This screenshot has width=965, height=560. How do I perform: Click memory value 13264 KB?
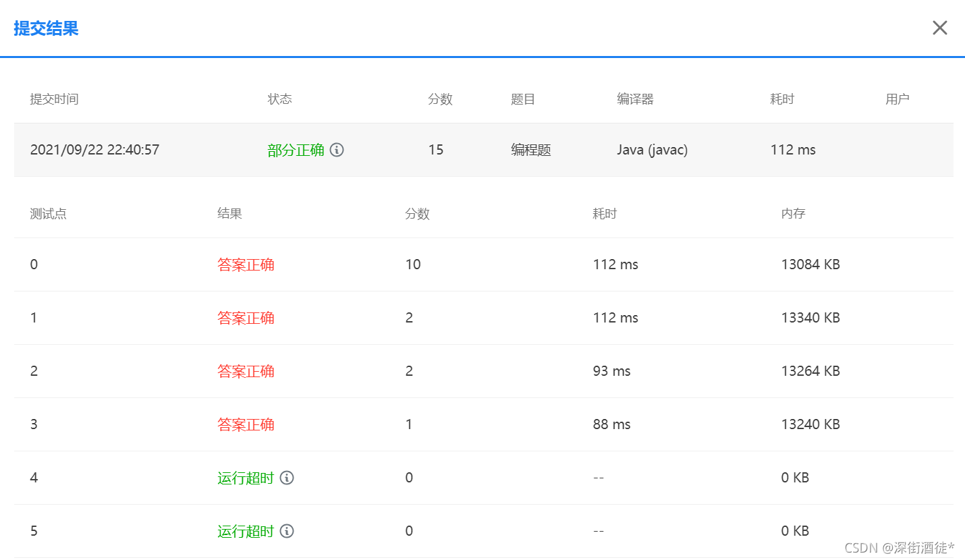(x=810, y=371)
